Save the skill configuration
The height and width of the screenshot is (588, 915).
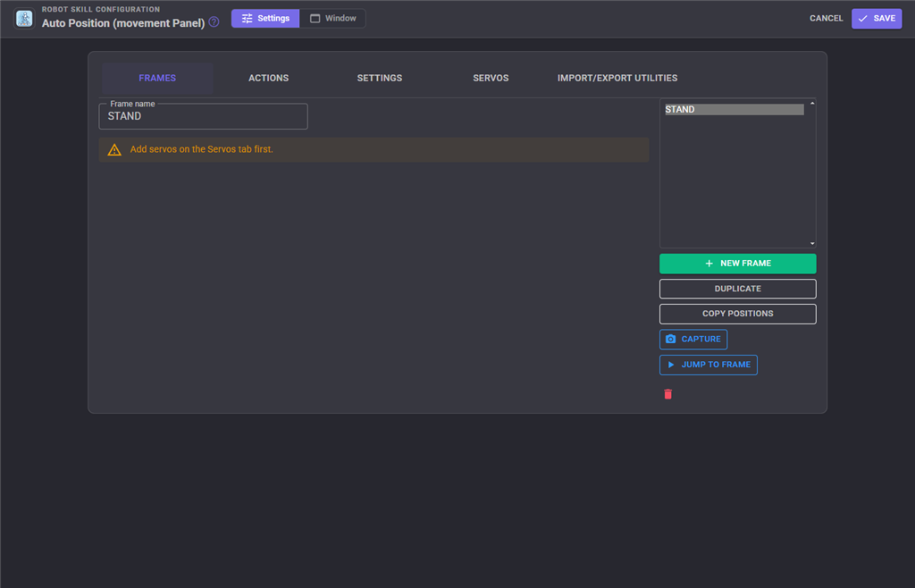pos(877,18)
